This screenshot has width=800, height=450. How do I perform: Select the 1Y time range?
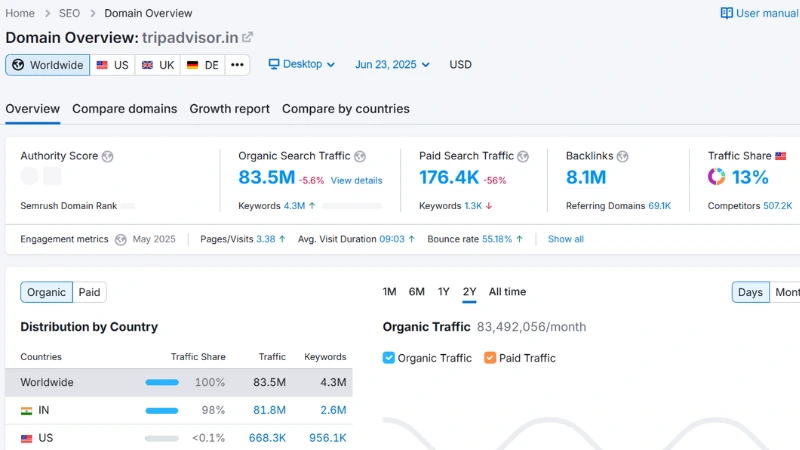(x=443, y=292)
